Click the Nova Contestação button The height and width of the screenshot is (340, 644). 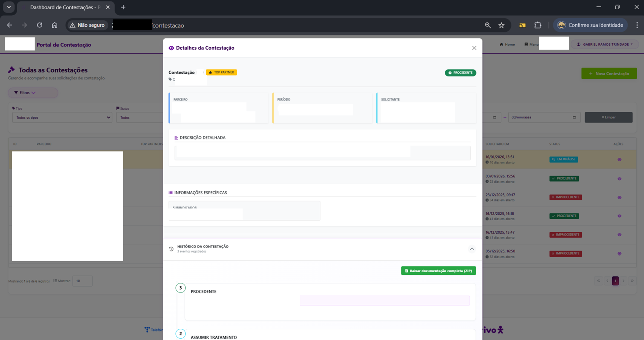pyautogui.click(x=609, y=73)
